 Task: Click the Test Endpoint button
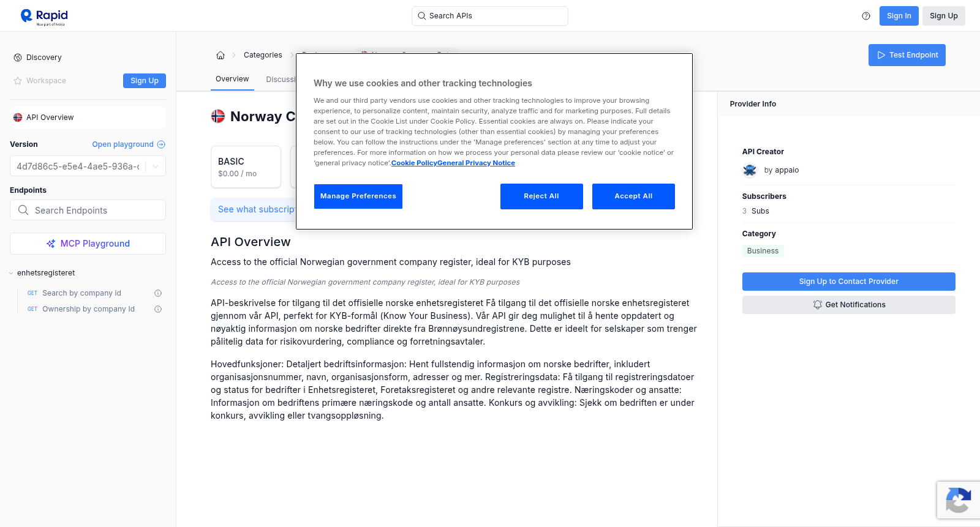pos(907,55)
